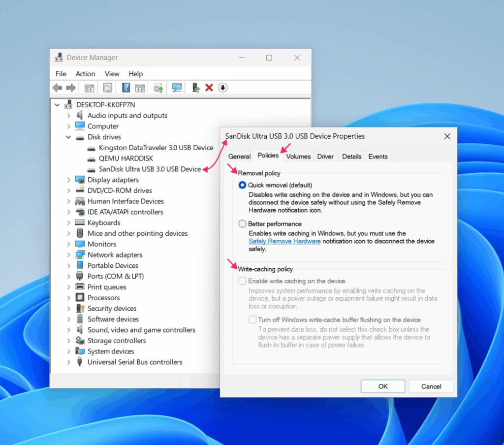Check Turn off Windows write-cache buffer flushing
Image resolution: width=504 pixels, height=445 pixels.
(x=252, y=319)
